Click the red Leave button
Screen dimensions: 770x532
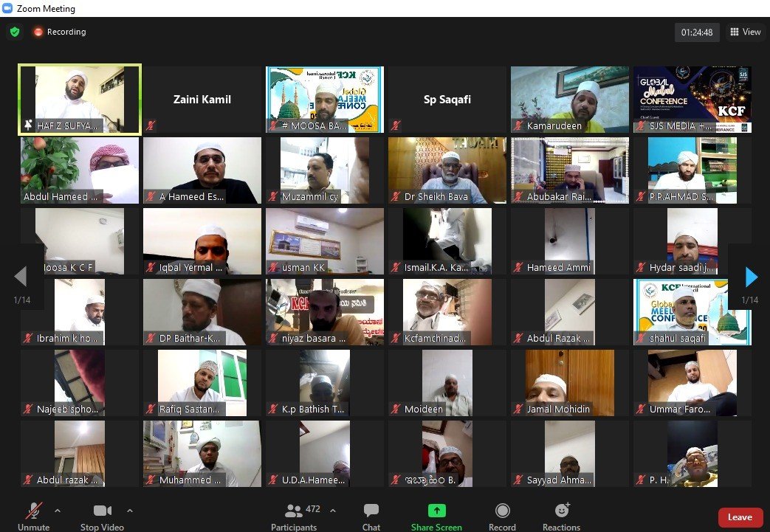pos(740,517)
